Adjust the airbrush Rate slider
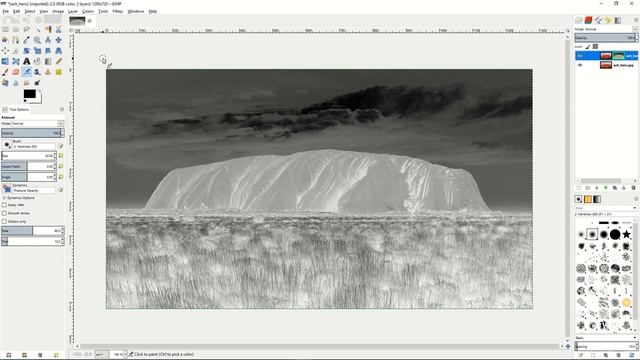This screenshot has height=360, width=640. [x=33, y=231]
